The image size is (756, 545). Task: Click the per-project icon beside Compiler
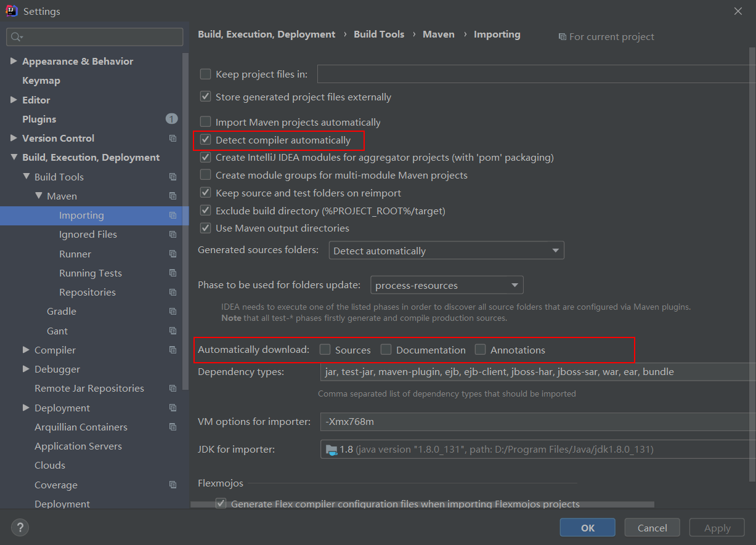coord(173,350)
